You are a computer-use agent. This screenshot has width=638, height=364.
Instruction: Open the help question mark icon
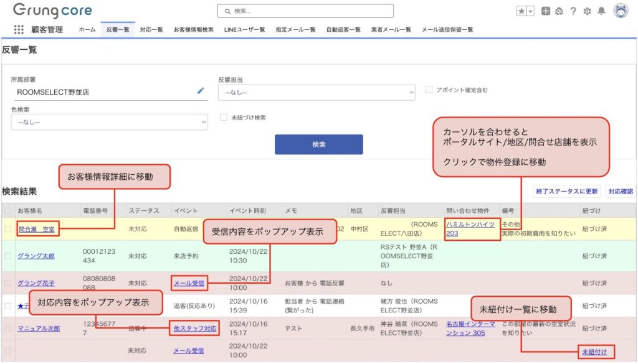[x=573, y=11]
